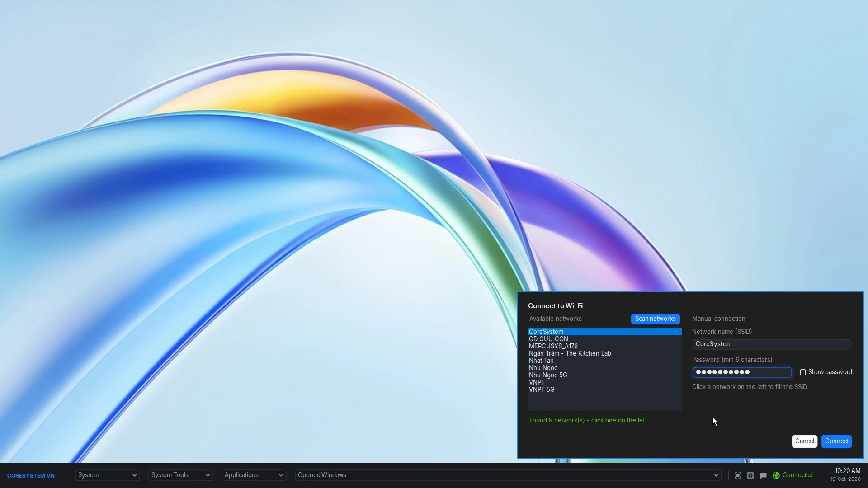Select Ngân Trâm - The Kitchen Lab network
Image resolution: width=868 pixels, height=488 pixels.
click(604, 353)
